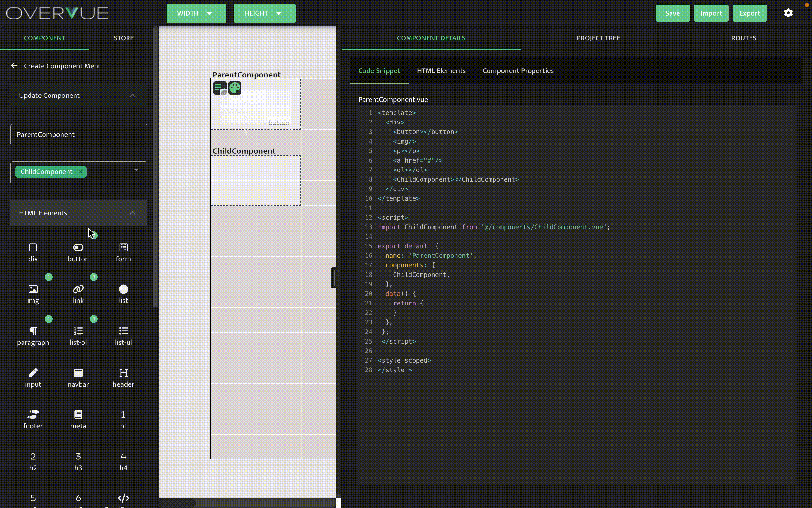Select the Component Properties sub-tab
Image resolution: width=812 pixels, height=508 pixels.
click(x=518, y=70)
